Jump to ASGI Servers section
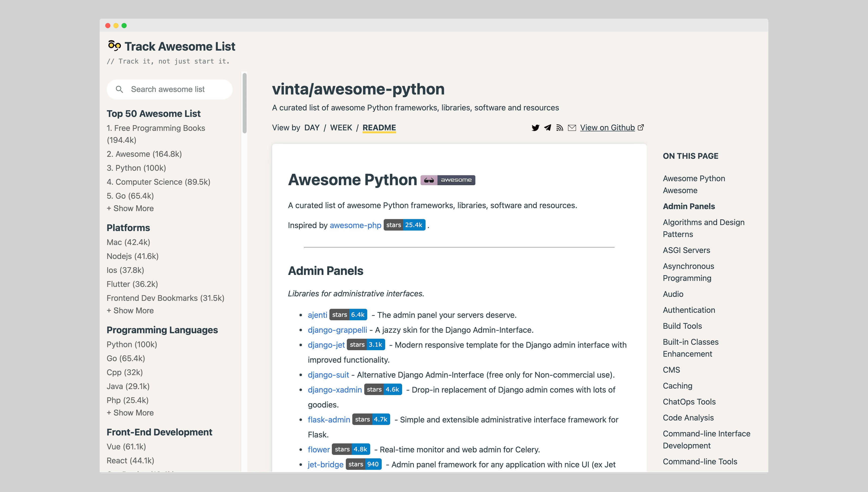The width and height of the screenshot is (868, 492). 686,250
